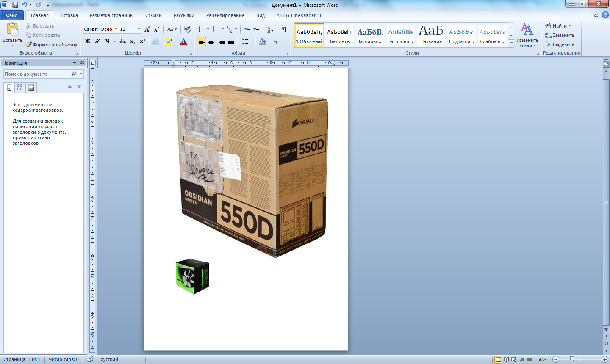The image size is (610, 364).
Task: Open the font size dropdown showing 11
Action: click(x=139, y=29)
